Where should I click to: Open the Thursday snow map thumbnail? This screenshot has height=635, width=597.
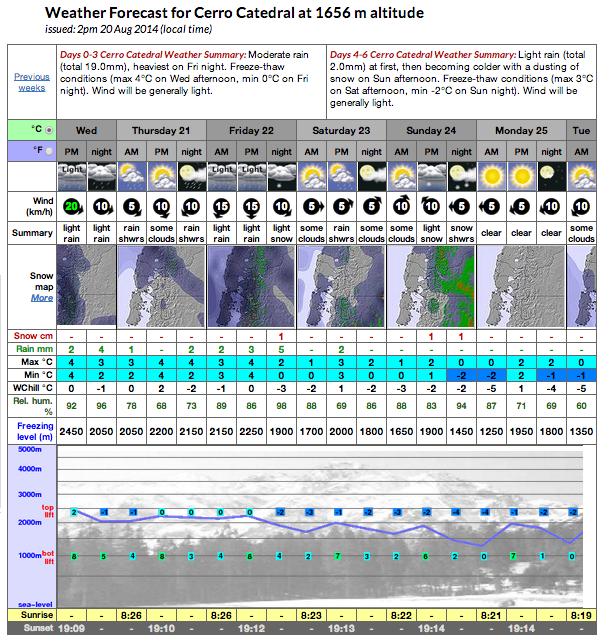pos(162,286)
